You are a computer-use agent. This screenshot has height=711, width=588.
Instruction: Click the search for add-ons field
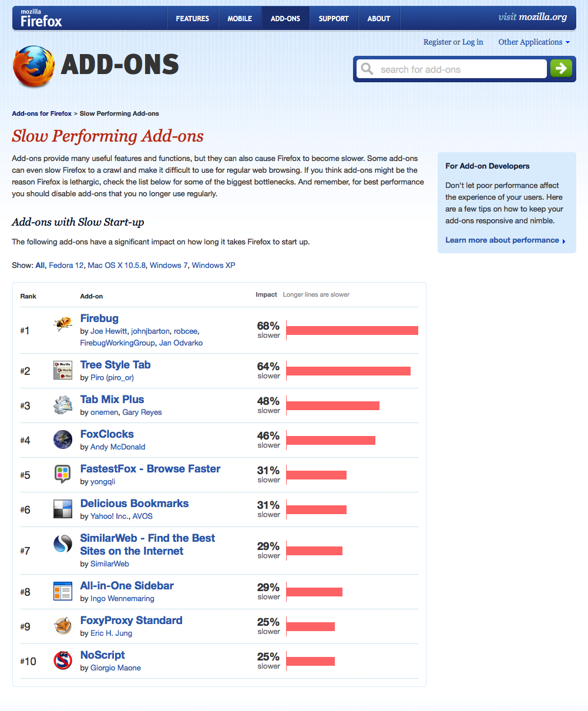(x=458, y=69)
